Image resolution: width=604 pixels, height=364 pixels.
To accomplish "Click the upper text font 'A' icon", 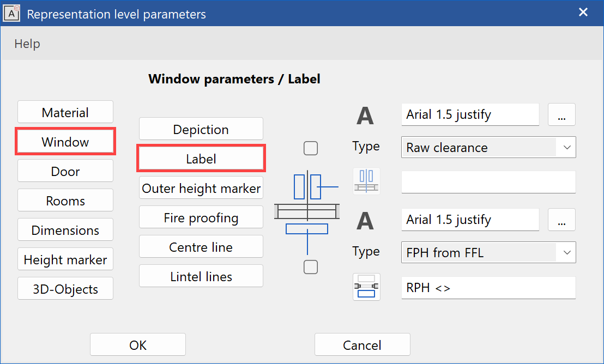I will point(365,116).
